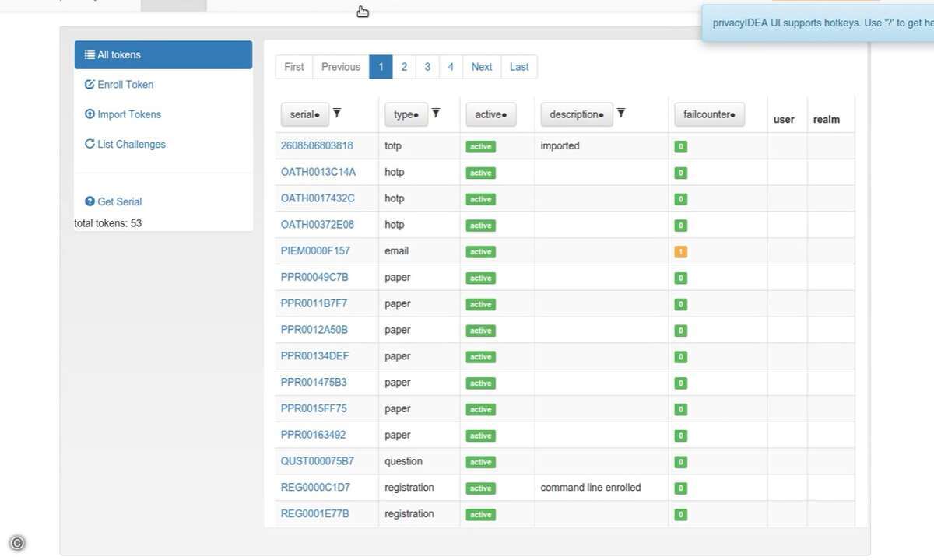The width and height of the screenshot is (934, 560).
Task: Open token OATH00372E08
Action: 318,225
